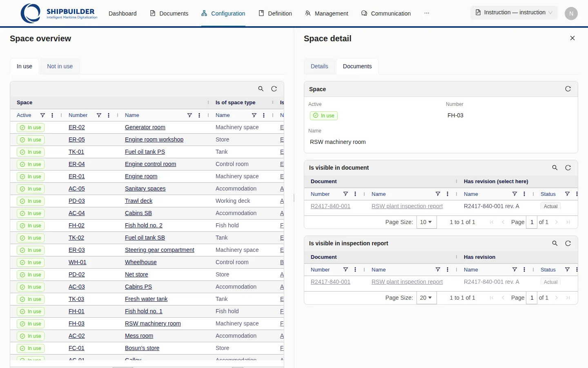Open the Wheelhouse space link
588x368 pixels.
tap(141, 262)
